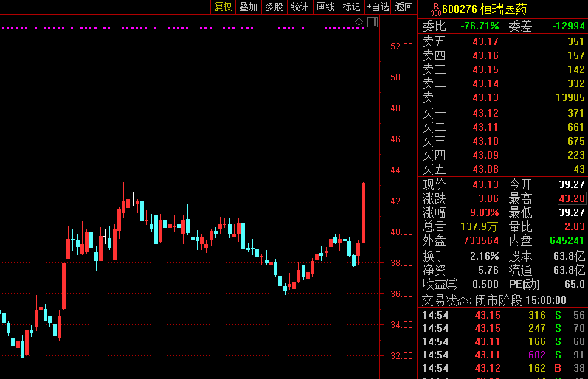Click the stock title 600276 恒瑞医药
The width and height of the screenshot is (588, 379).
point(484,9)
